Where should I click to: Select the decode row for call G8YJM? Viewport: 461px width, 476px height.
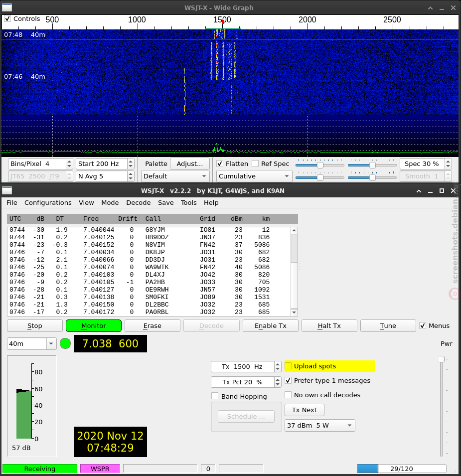[x=149, y=230]
